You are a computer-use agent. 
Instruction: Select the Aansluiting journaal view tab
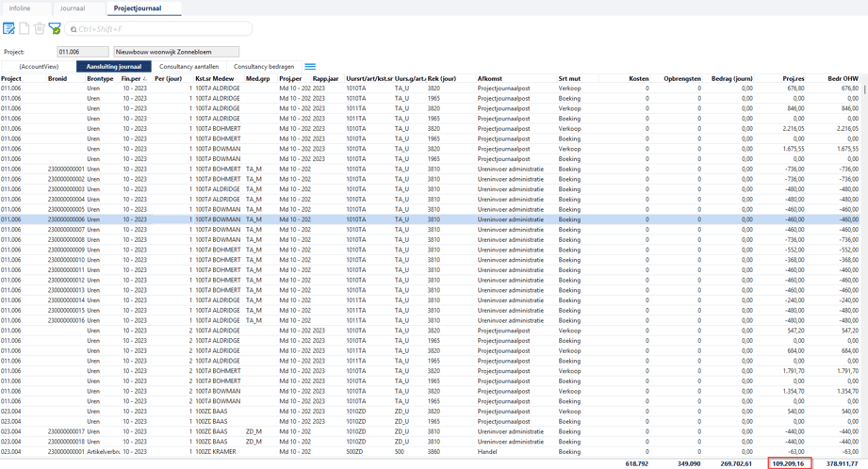click(x=114, y=66)
